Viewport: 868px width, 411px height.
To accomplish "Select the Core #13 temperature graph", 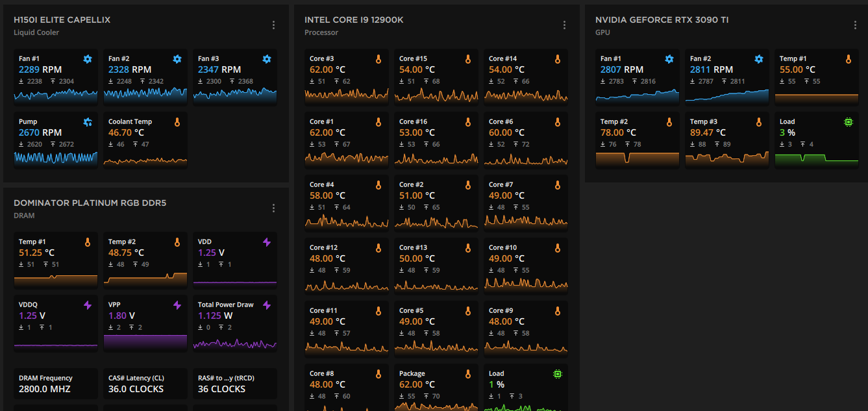I will pyautogui.click(x=436, y=284).
